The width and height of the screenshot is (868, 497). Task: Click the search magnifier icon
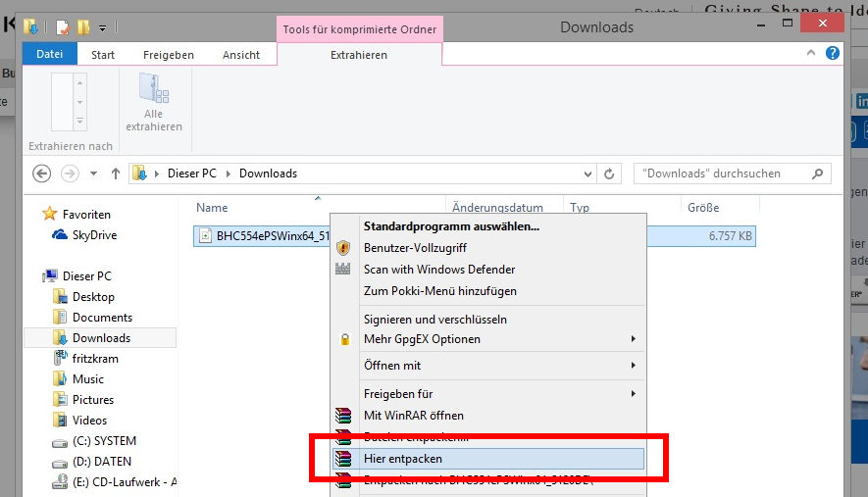coord(818,174)
